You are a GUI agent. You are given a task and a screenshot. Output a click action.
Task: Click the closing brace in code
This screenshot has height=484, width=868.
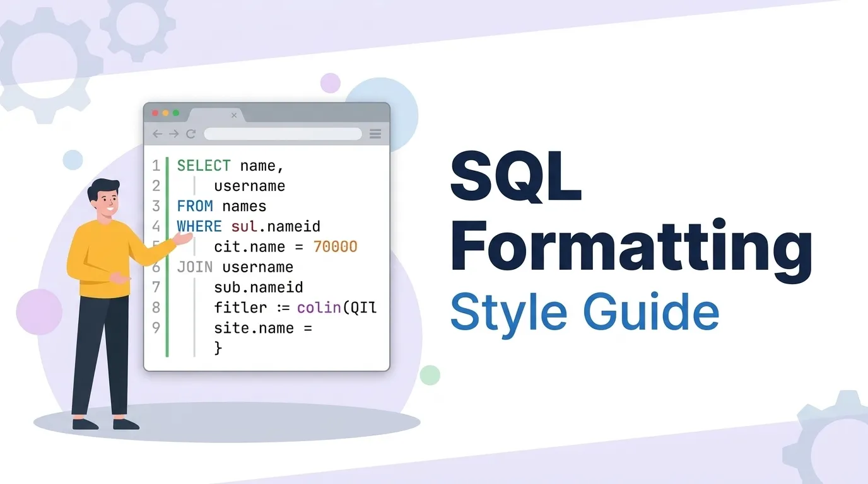coord(218,348)
